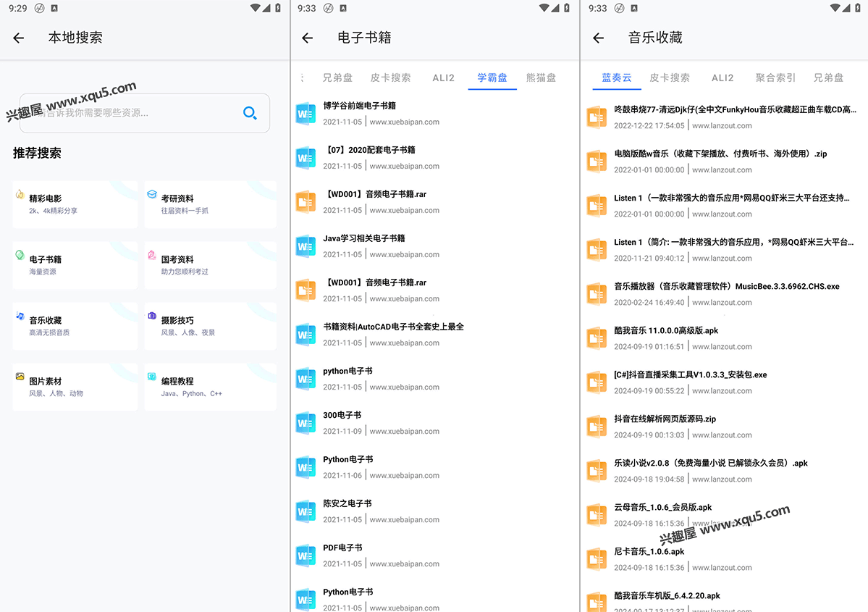
Task: Switch to 皮卡搜索 tab in 电子书籍
Action: click(x=390, y=77)
